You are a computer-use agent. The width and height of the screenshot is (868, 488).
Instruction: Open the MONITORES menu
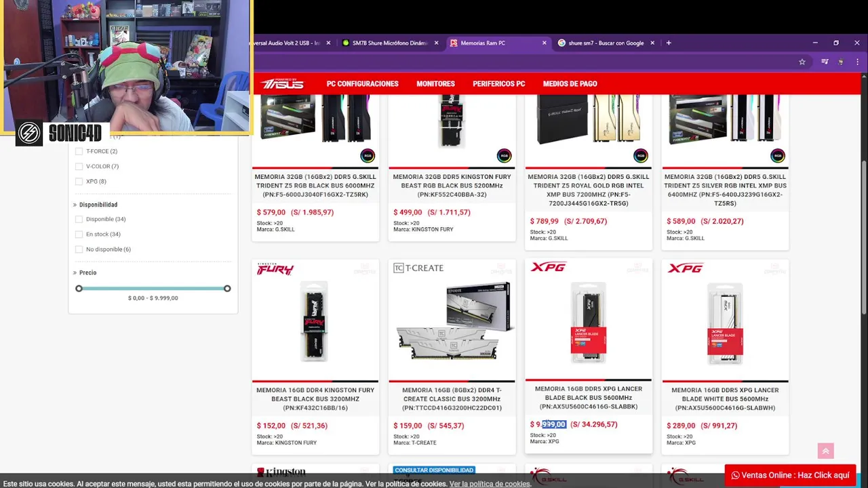click(x=435, y=83)
